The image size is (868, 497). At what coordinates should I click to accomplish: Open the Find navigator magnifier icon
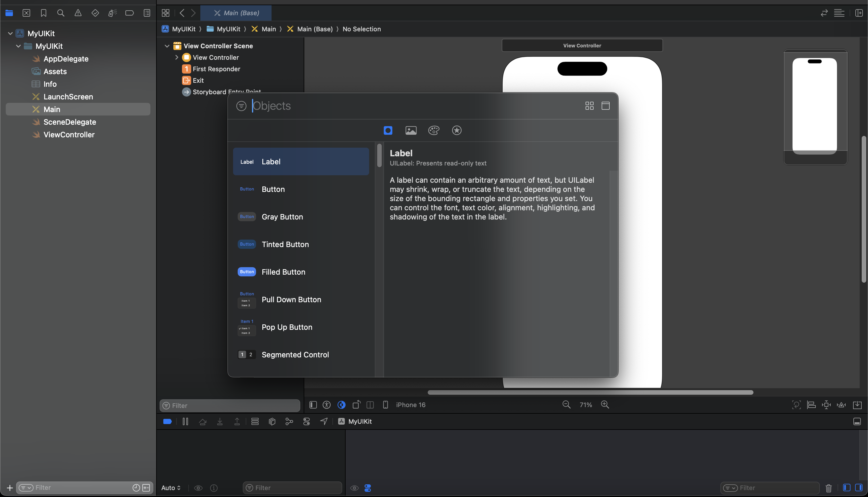click(x=61, y=13)
